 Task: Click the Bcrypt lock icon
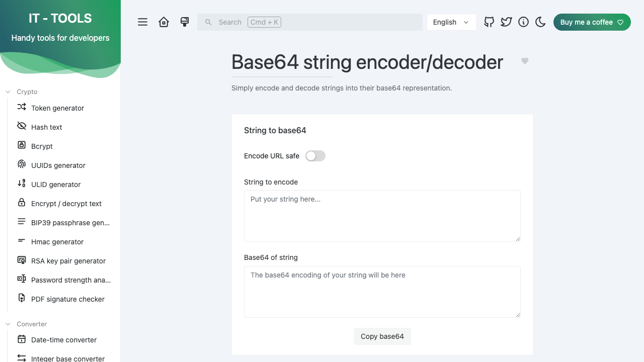(x=22, y=145)
